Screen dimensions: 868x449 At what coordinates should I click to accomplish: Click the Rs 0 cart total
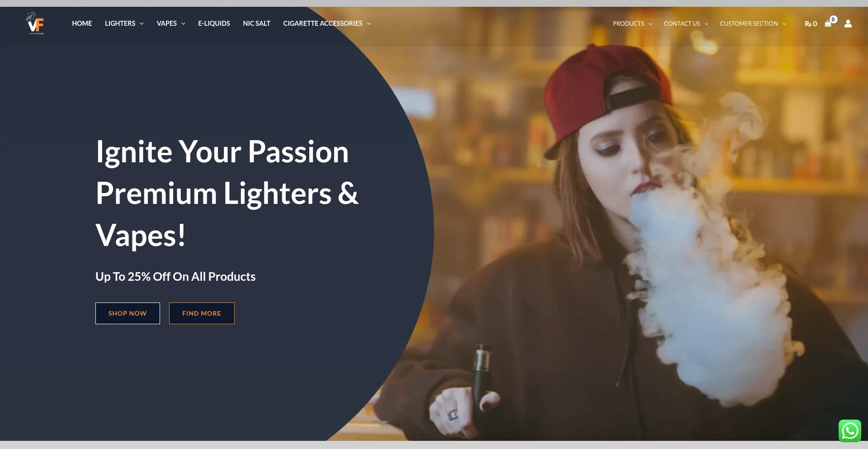pyautogui.click(x=811, y=24)
